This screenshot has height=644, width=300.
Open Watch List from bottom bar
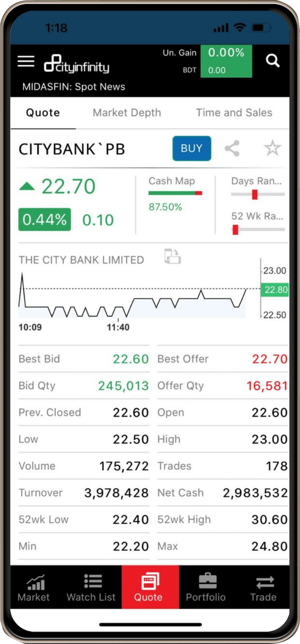(91, 587)
